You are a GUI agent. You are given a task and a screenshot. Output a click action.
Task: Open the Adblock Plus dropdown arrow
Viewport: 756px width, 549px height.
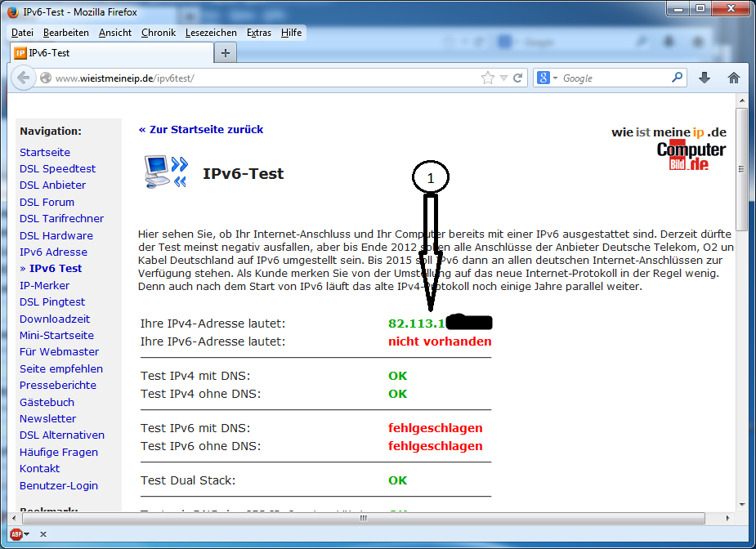tap(27, 534)
